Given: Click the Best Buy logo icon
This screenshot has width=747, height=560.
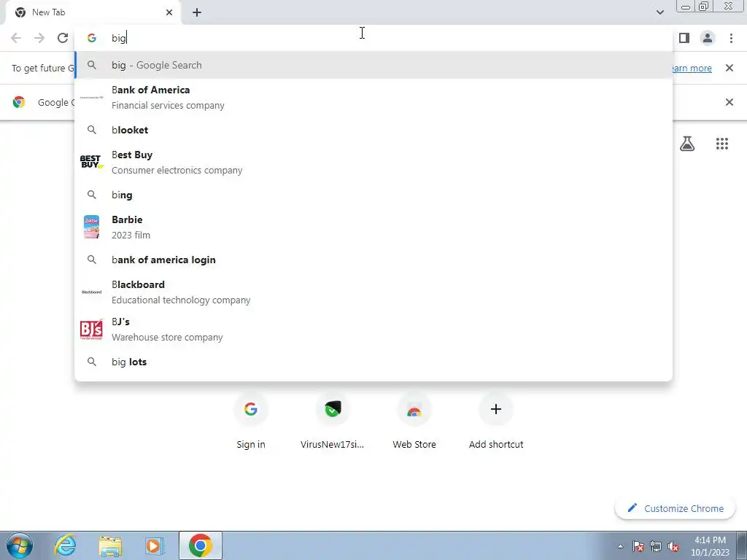Looking at the screenshot, I should coord(91,162).
